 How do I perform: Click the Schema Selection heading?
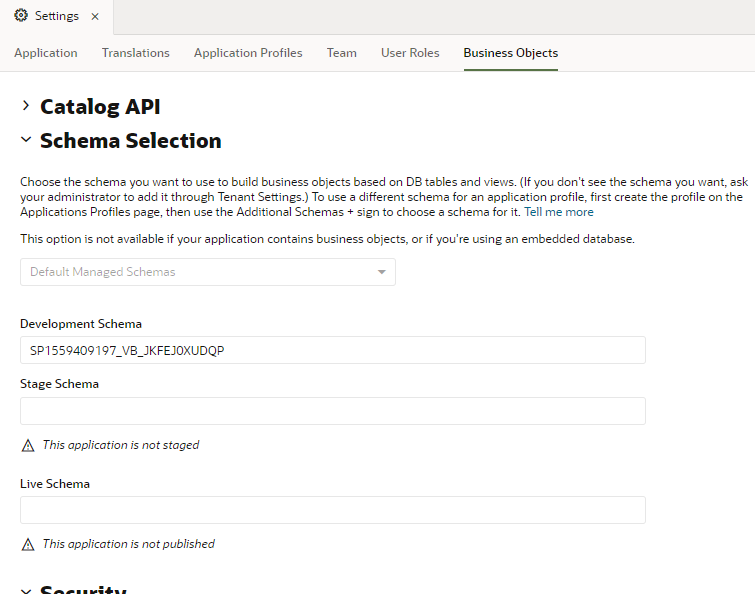130,141
